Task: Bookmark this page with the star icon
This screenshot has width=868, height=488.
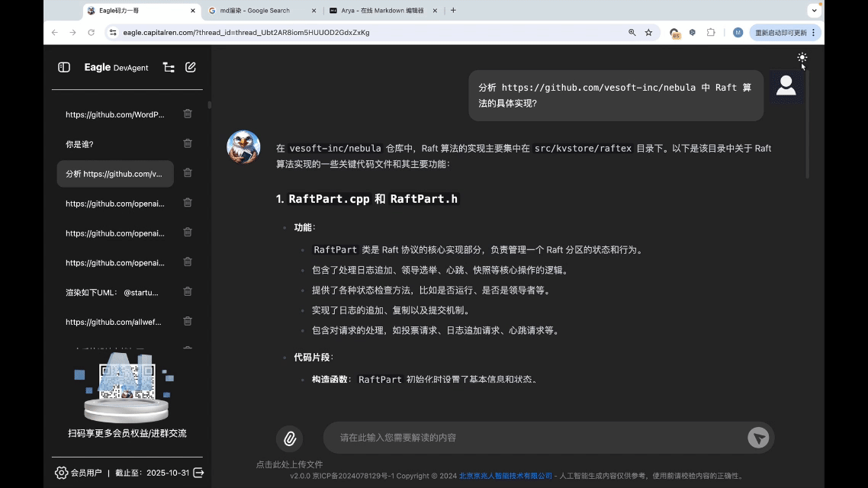Action: (649, 33)
